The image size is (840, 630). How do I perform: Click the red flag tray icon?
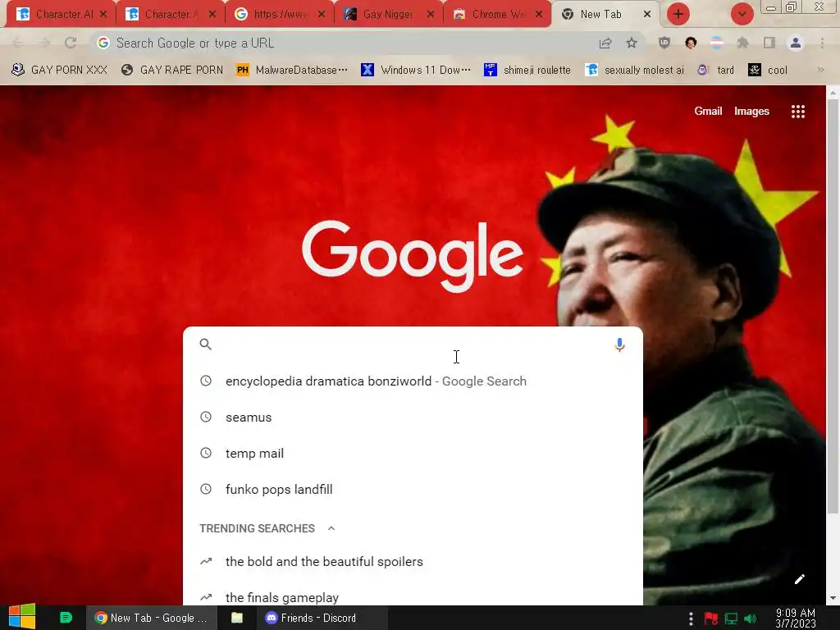(x=711, y=619)
